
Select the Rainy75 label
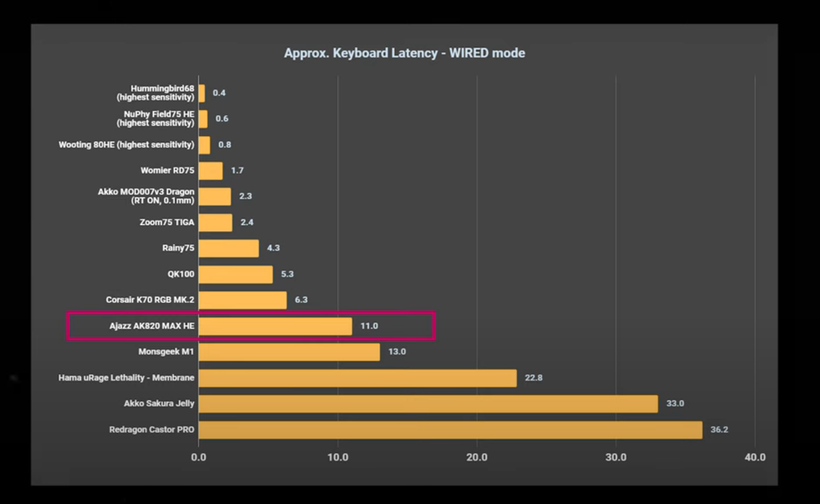point(178,248)
